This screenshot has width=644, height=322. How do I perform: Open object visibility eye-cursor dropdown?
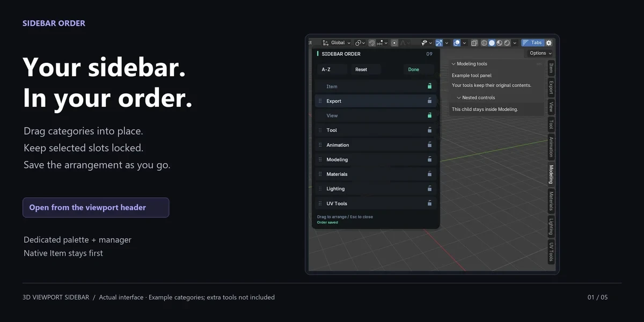(427, 43)
